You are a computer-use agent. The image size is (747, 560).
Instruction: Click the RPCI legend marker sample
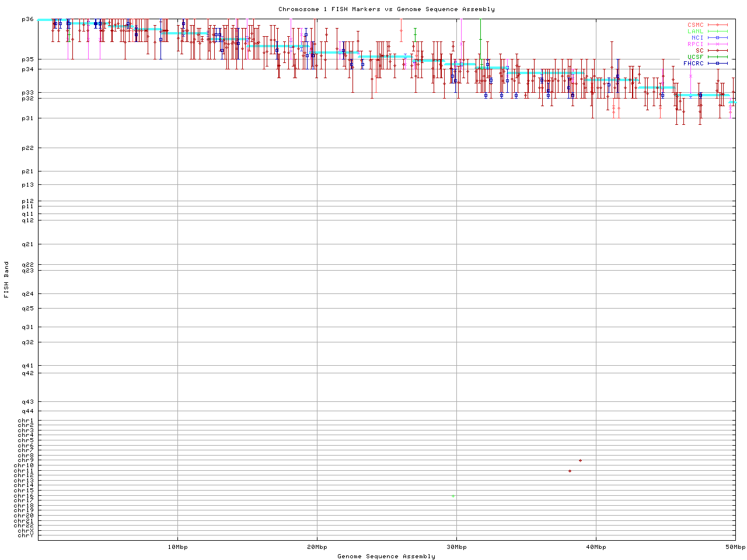click(717, 44)
